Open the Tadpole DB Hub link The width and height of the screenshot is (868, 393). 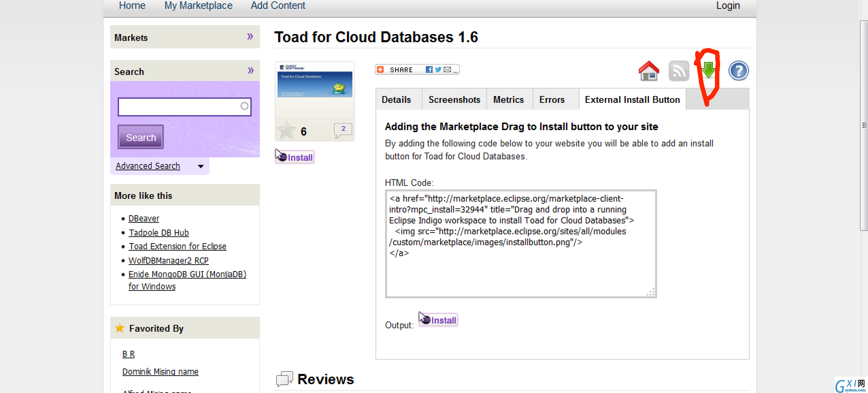click(x=159, y=233)
